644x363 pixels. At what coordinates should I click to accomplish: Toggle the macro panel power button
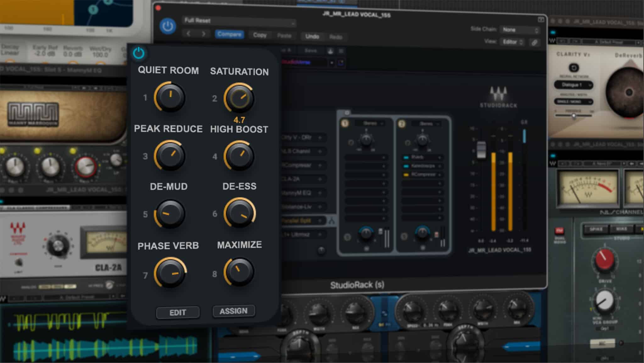(x=138, y=54)
